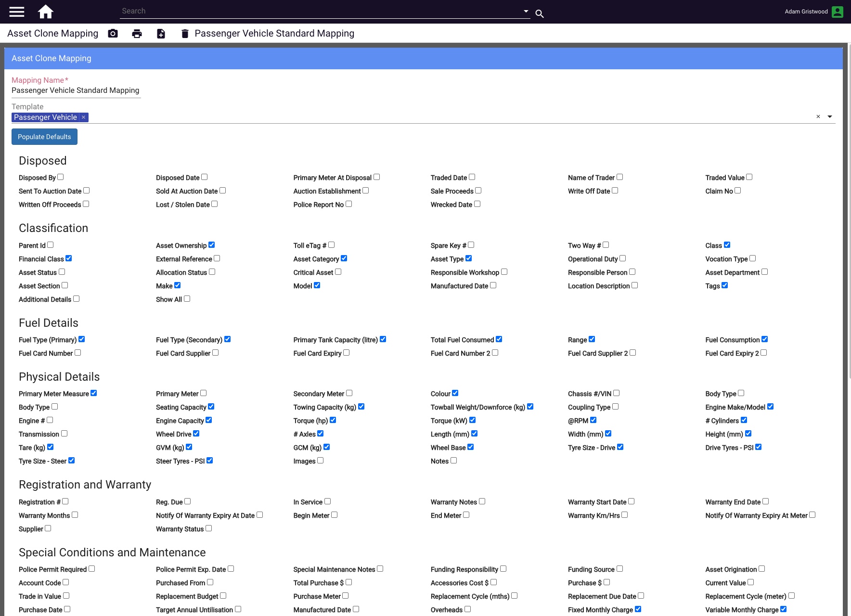Tick the Traded Value checkbox
The image size is (851, 616).
(749, 177)
